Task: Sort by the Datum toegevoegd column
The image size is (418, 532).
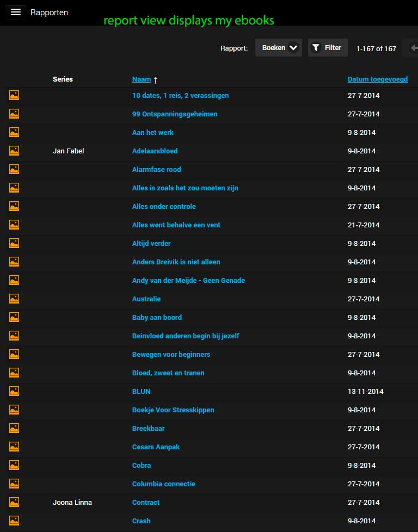Action: pos(377,79)
